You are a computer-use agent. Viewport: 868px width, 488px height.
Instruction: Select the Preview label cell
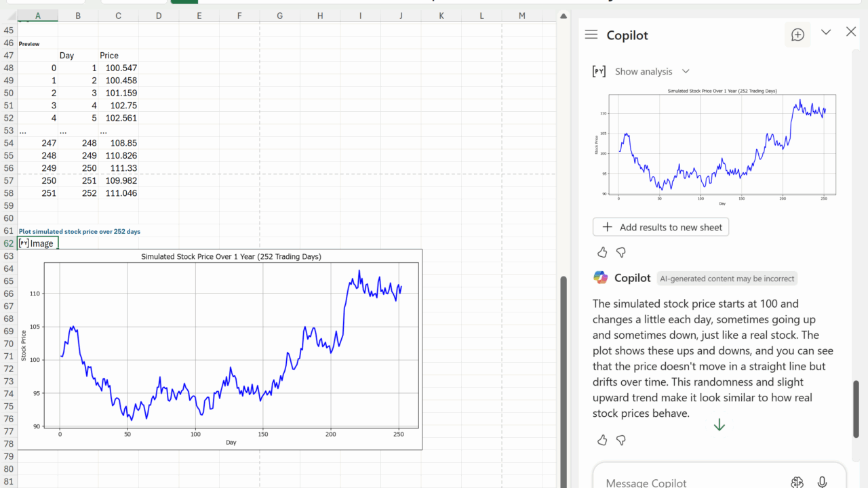pos(38,43)
